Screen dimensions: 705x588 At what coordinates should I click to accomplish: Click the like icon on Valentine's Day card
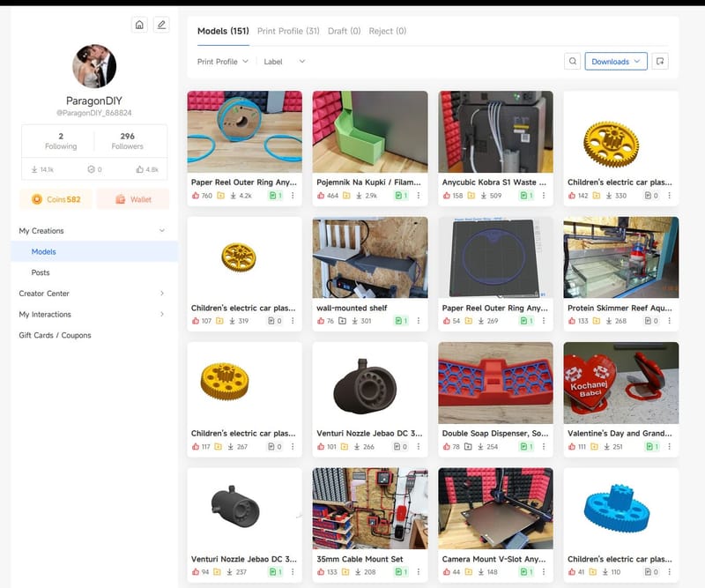[x=571, y=447]
